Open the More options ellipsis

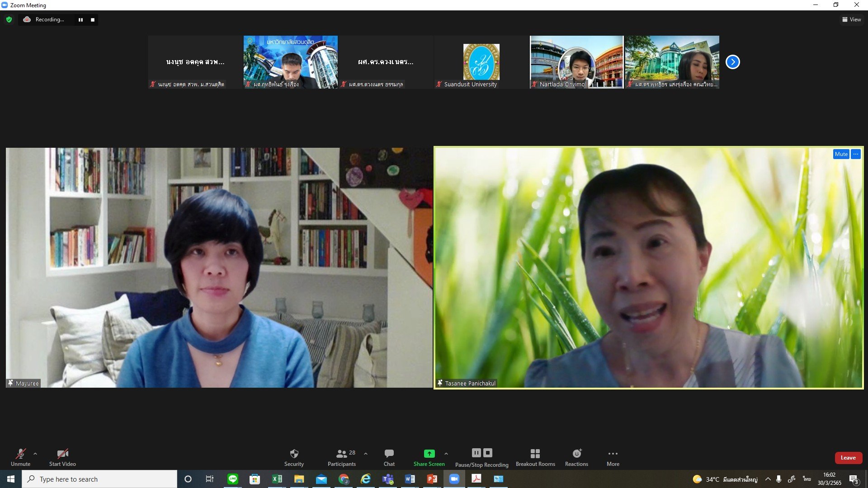point(613,454)
